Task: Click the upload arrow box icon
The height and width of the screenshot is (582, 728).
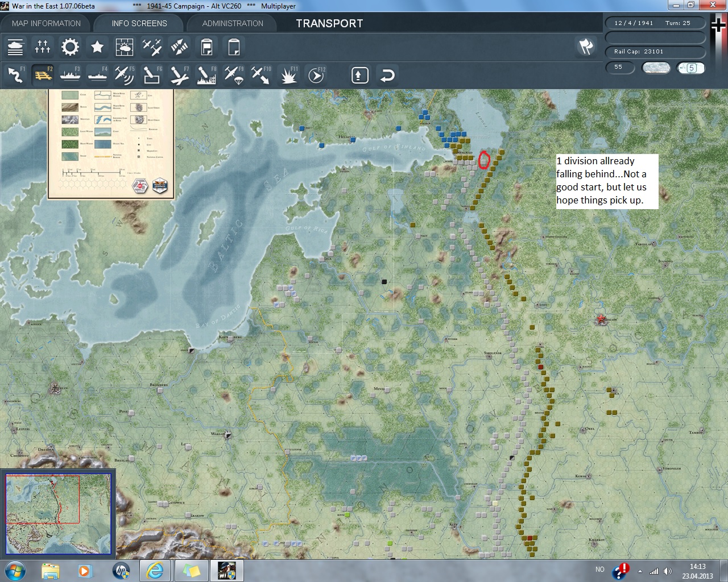Action: pyautogui.click(x=360, y=75)
